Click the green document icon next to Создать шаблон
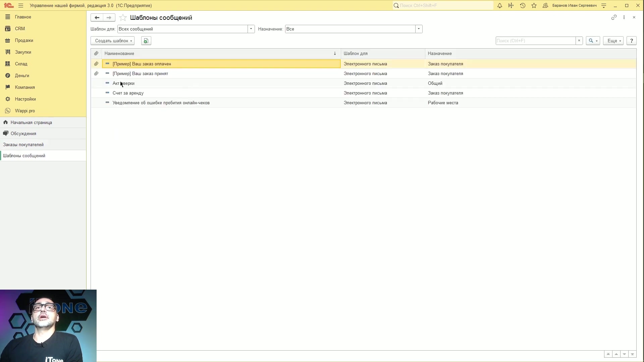The width and height of the screenshot is (644, 362). [146, 41]
